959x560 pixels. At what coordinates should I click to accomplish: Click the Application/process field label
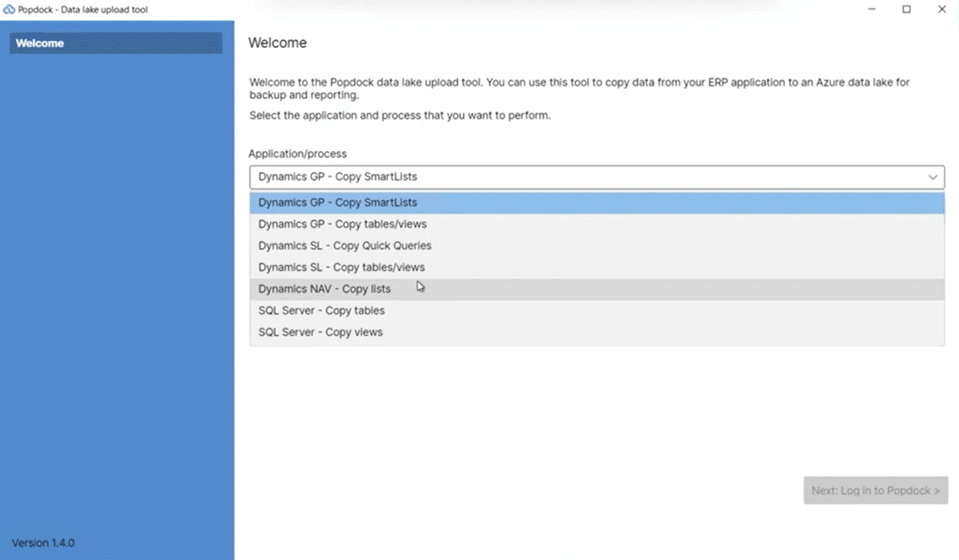click(x=298, y=154)
